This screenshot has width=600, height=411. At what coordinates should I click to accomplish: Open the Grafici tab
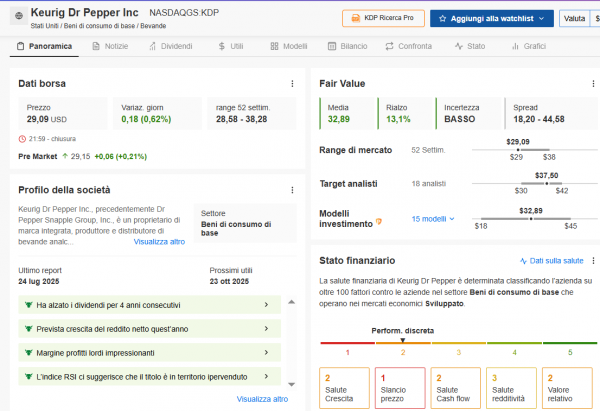[x=528, y=46]
